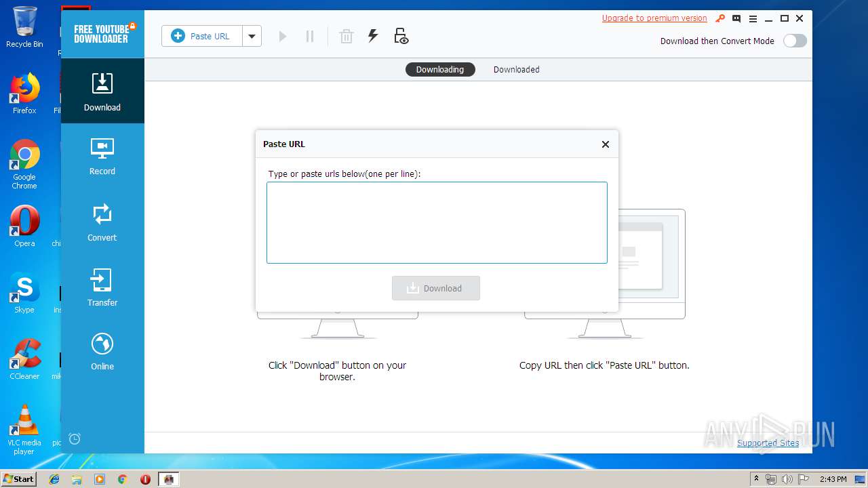Open the VLC media player shortcut
868x488 pixels.
[x=24, y=430]
